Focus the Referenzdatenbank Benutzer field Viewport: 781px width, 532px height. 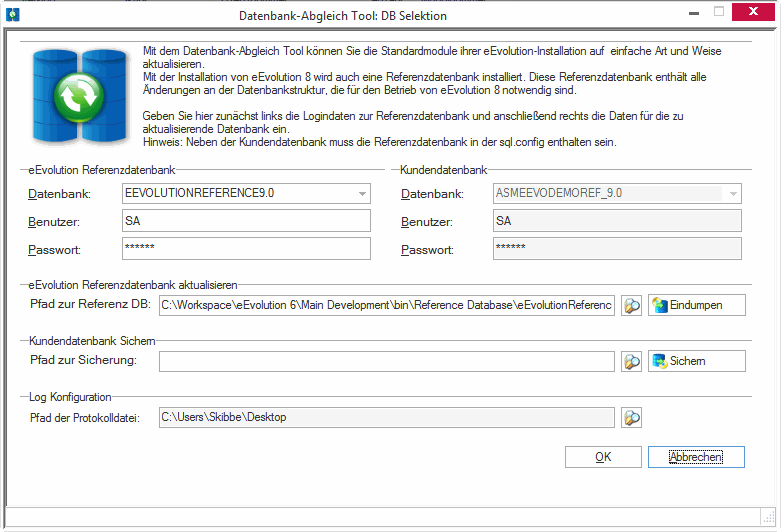pyautogui.click(x=245, y=221)
